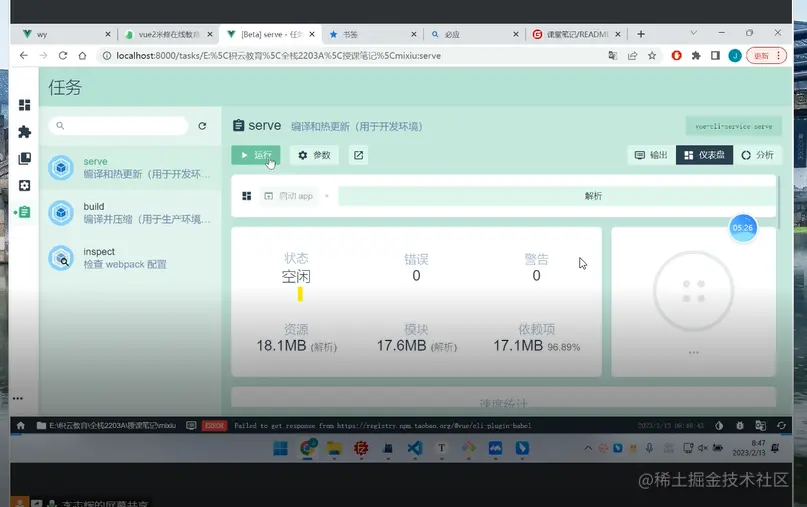
Task: Select the serve task in the list
Action: 130,168
